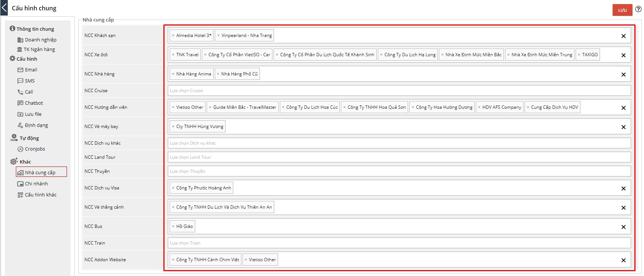Image resolution: width=644 pixels, height=276 pixels.
Task: Remove Guide Miền Bắc - TravelMaster tag
Action: (210, 107)
